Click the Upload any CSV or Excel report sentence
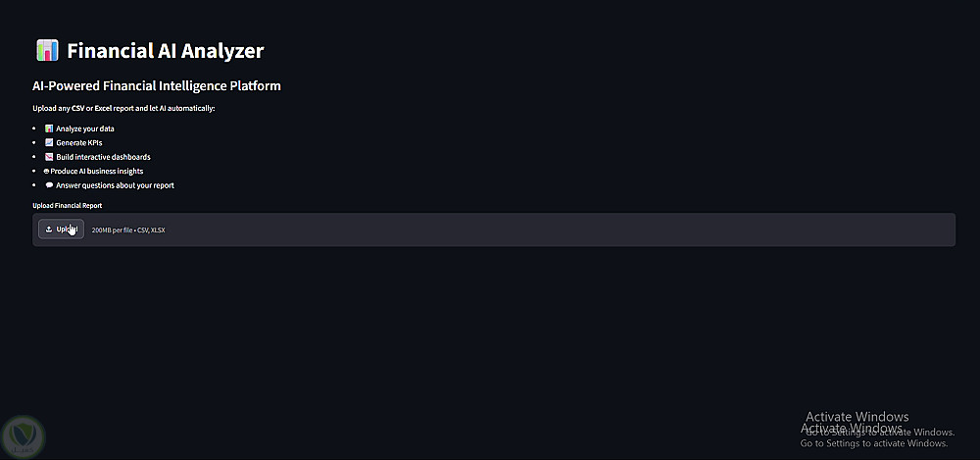 click(123, 108)
